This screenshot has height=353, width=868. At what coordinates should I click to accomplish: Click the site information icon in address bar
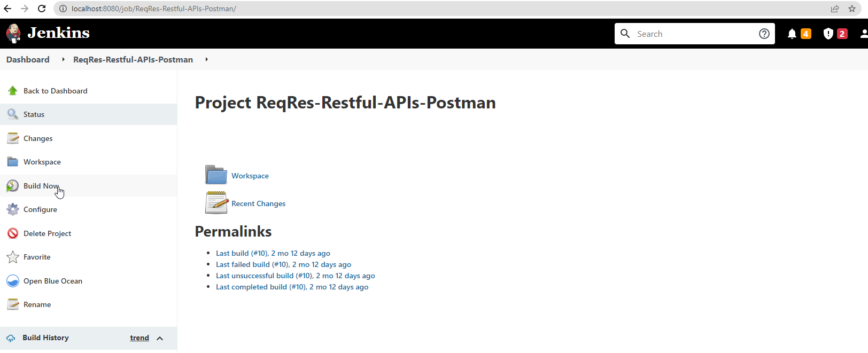coord(63,9)
